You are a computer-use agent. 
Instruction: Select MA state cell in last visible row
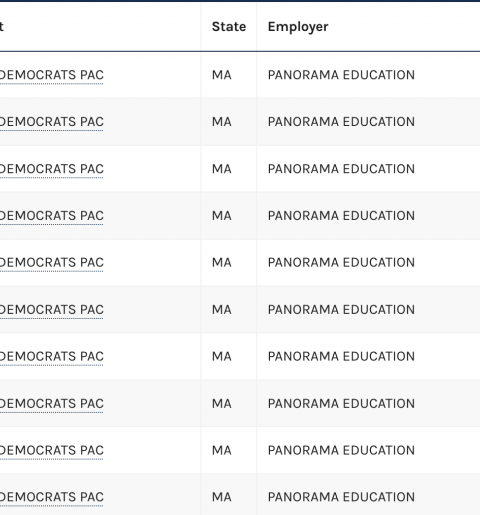point(222,497)
